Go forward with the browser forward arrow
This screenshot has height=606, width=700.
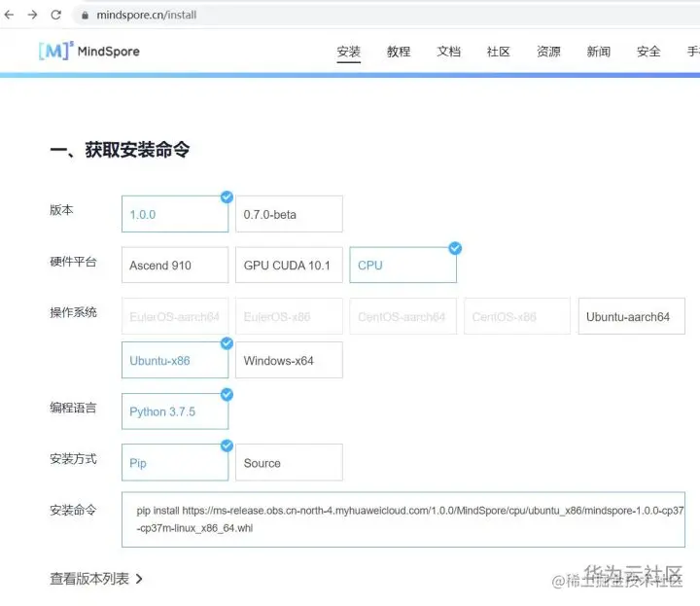32,15
